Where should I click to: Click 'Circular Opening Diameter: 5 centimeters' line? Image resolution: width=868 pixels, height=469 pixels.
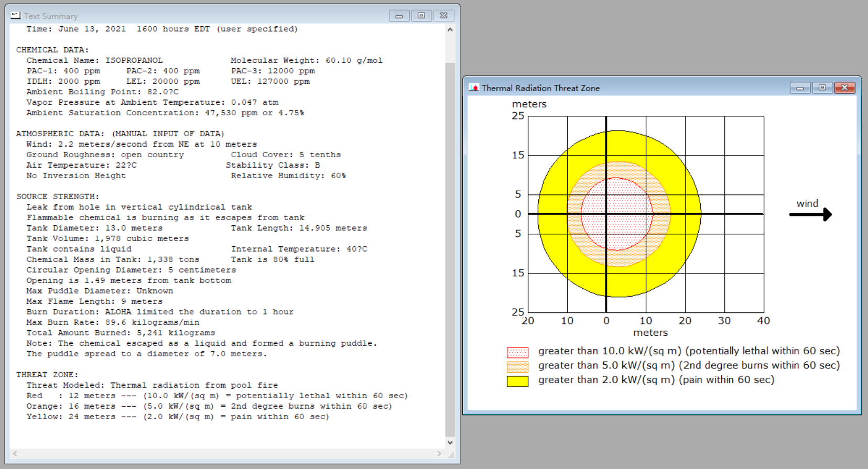[131, 270]
